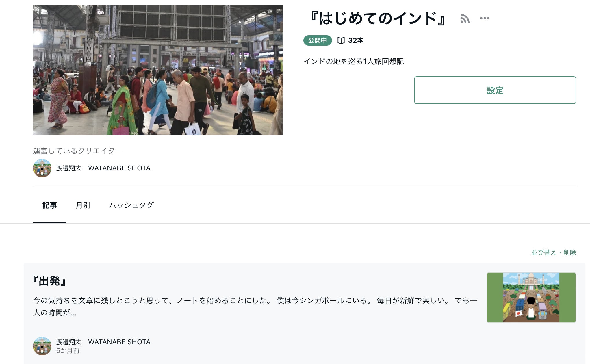Click the description インドの地を巡る1人旅回想記

[353, 61]
